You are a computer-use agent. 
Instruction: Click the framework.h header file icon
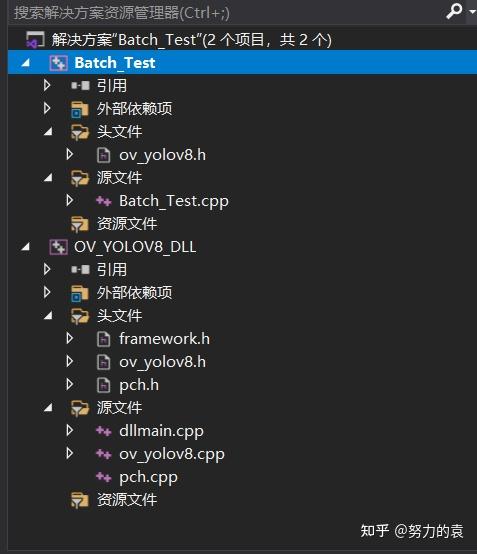click(104, 339)
